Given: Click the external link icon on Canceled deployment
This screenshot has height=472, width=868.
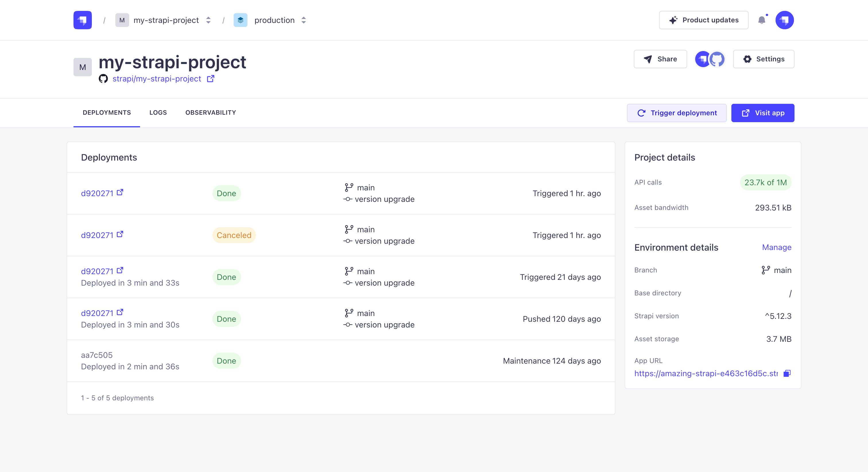Looking at the screenshot, I should (x=120, y=234).
